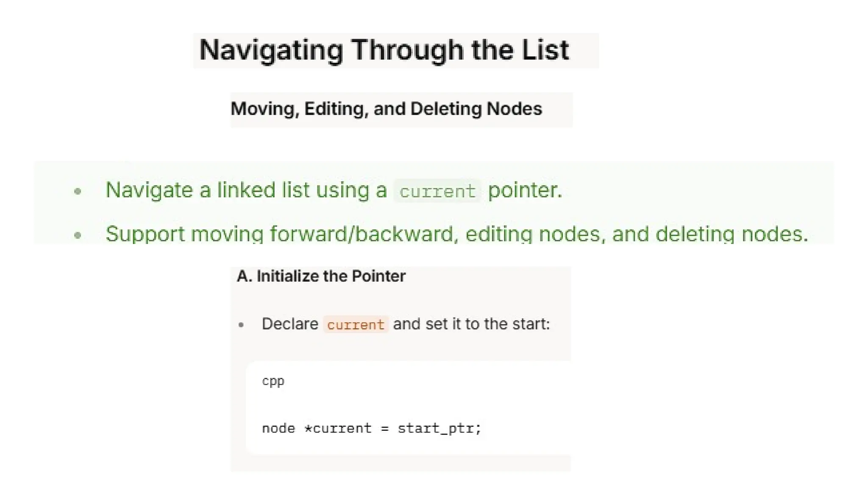This screenshot has width=868, height=488.
Task: Select the "Moving, Editing, and Deleting Nodes" subtitle
Action: tap(386, 109)
